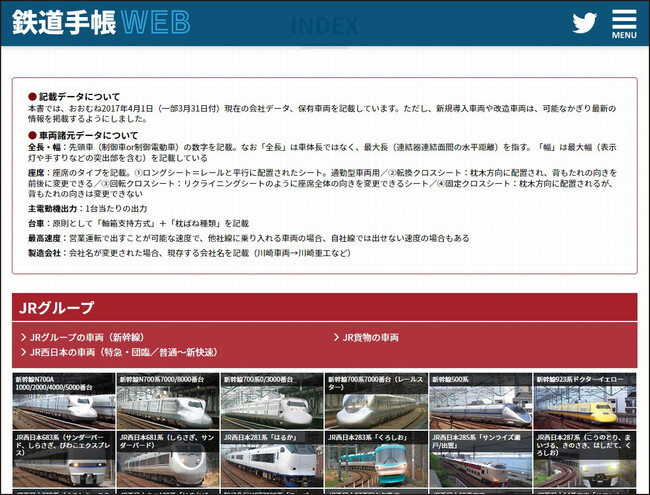Open the JR西日本683系 サンダーバード thumbnail
This screenshot has width=650, height=495.
[x=63, y=462]
